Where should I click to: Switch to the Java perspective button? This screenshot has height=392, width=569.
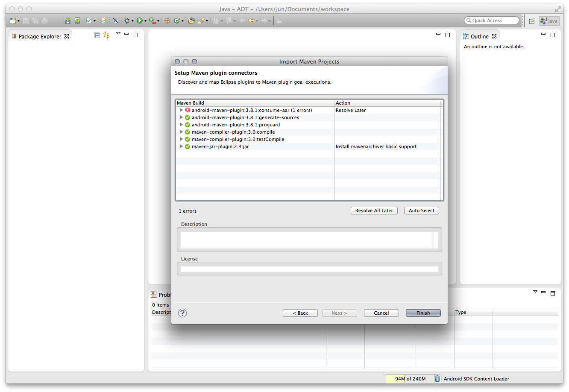click(549, 20)
